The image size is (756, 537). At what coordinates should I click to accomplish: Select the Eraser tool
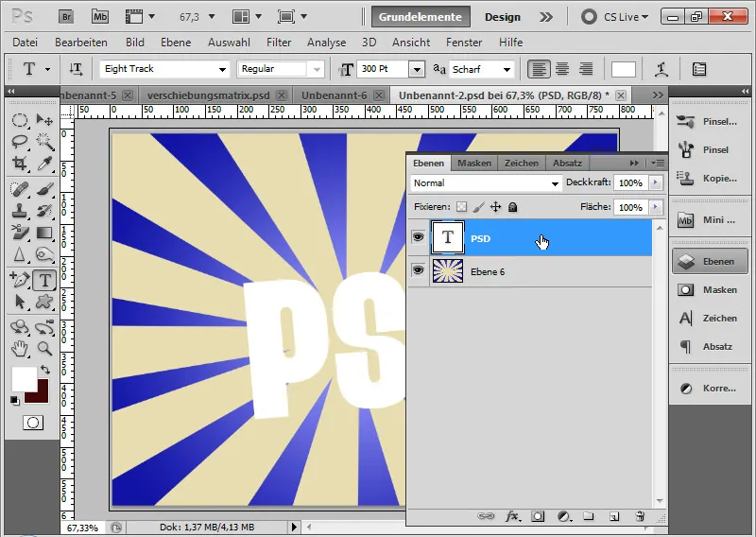pos(19,233)
